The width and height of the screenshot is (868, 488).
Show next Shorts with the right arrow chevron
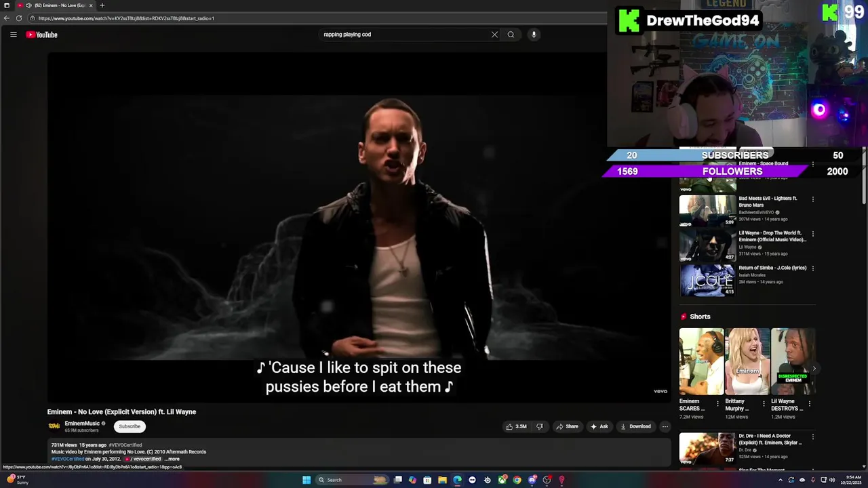tap(814, 369)
